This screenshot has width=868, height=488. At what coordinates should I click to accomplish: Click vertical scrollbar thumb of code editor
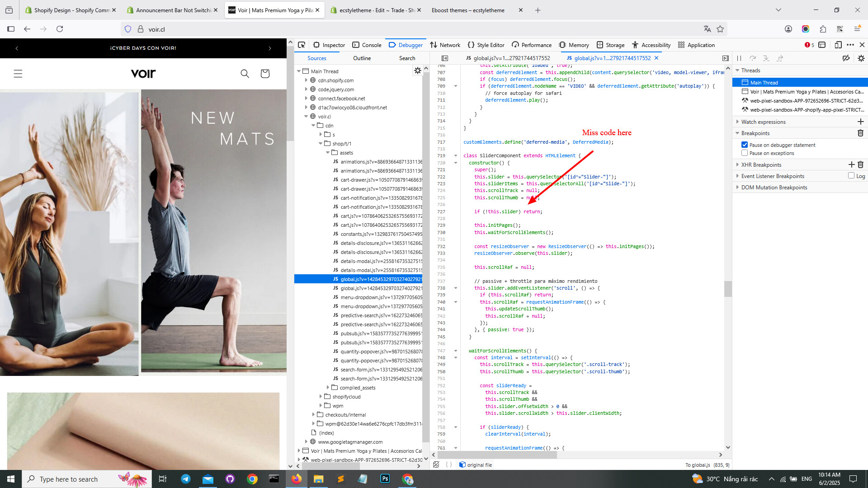[x=728, y=289]
